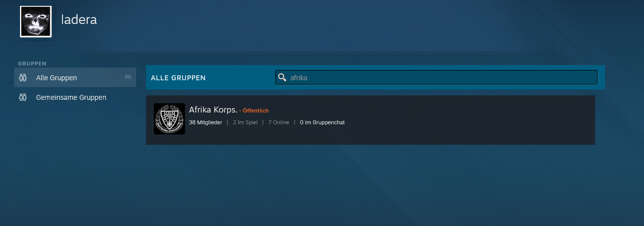Focus the group search field containing afrika

pos(439,77)
